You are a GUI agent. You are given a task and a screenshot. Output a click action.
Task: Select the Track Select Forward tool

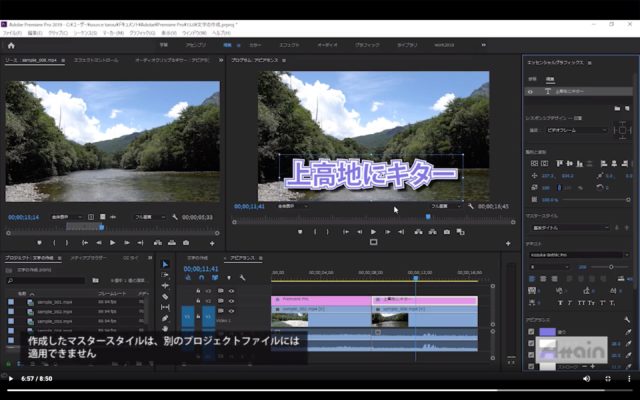165,275
